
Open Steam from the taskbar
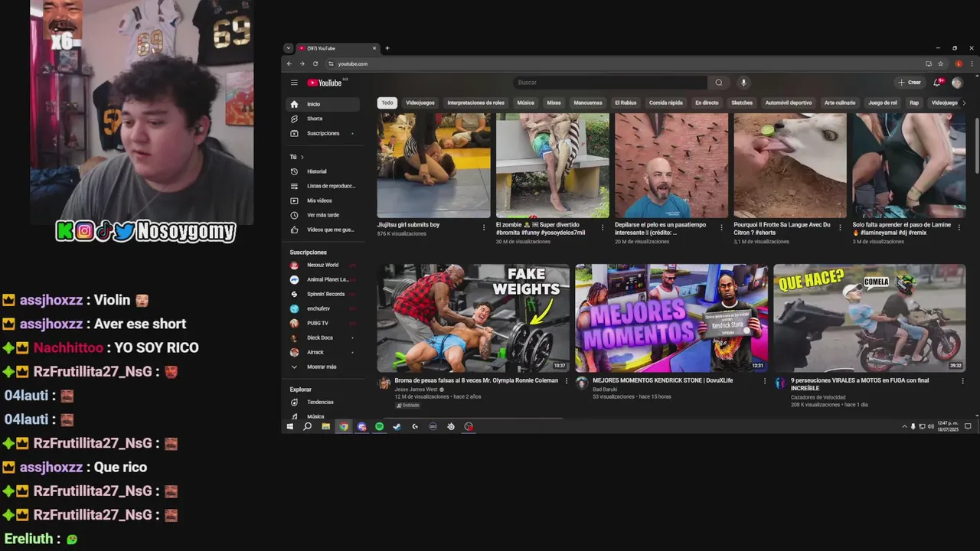(x=397, y=426)
